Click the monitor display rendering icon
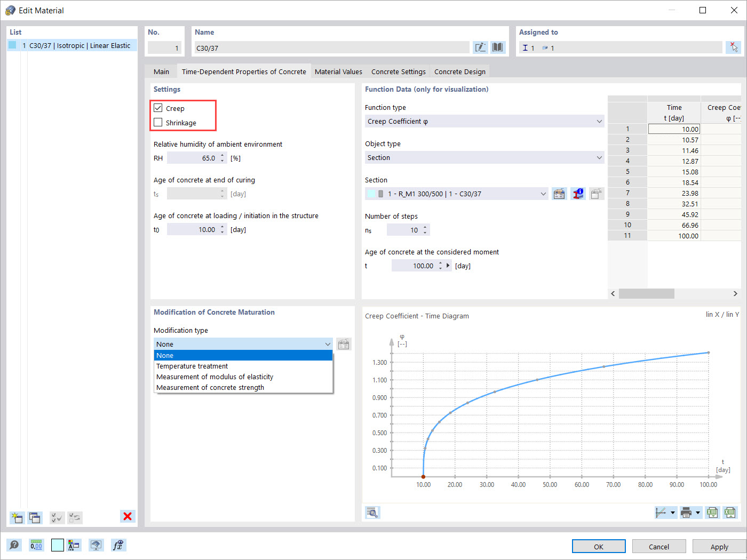This screenshot has height=560, width=747. pos(96,545)
